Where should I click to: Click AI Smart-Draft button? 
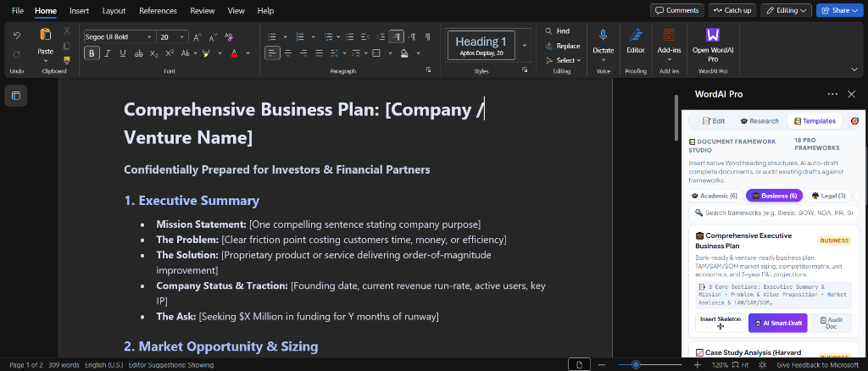(778, 323)
